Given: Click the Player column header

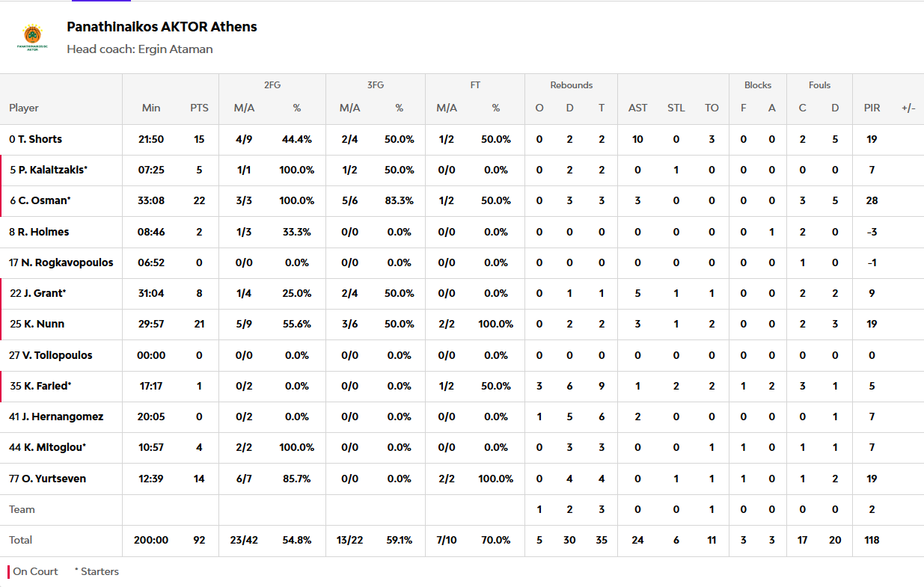Looking at the screenshot, I should tap(24, 108).
